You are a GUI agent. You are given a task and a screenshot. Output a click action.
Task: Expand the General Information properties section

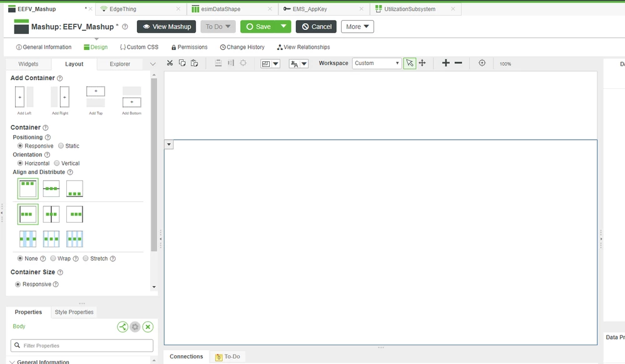13,362
